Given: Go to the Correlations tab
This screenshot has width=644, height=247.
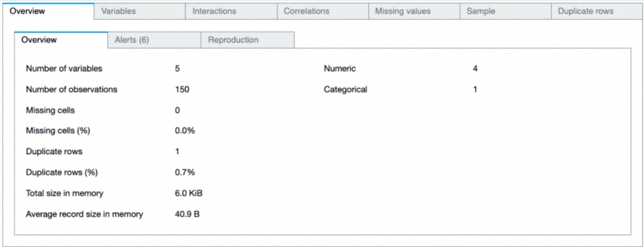Looking at the screenshot, I should click(x=306, y=11).
